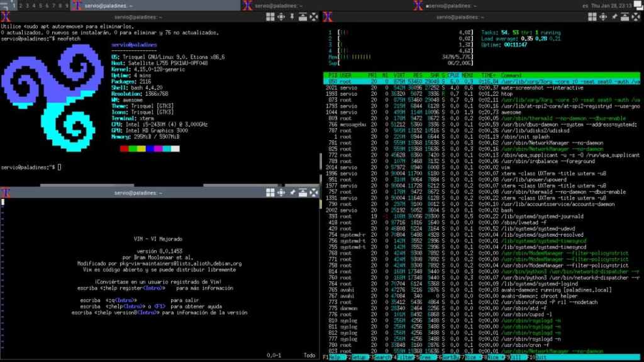
Task: Toggle sticky pin on the htop window
Action: [x=614, y=17]
